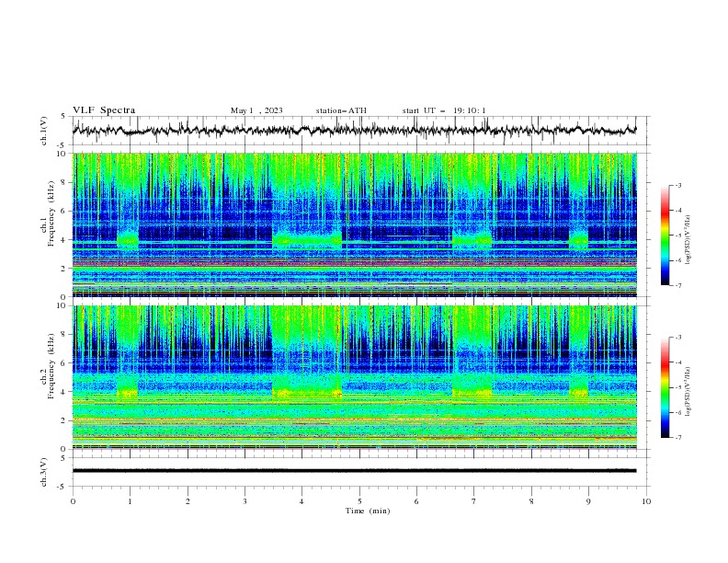Click the 'Time (min)' axis title

click(368, 511)
